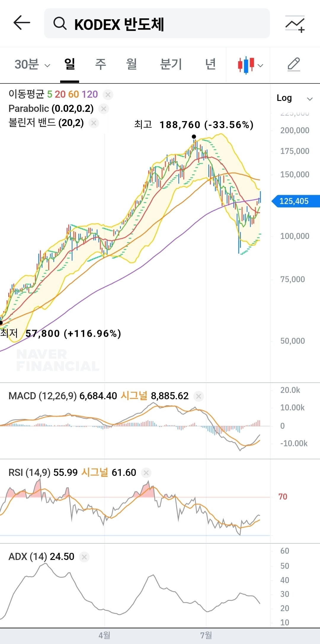Switch to the 월 monthly tab

pos(132,64)
